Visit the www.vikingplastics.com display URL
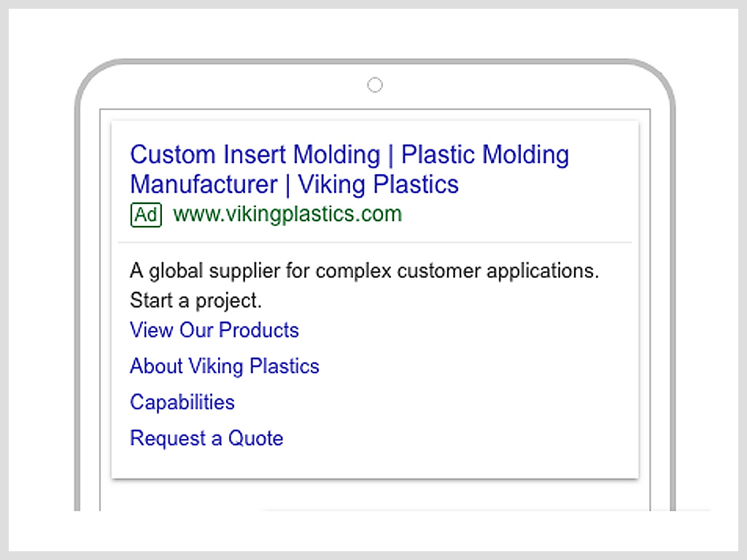747x560 pixels. pos(287,214)
